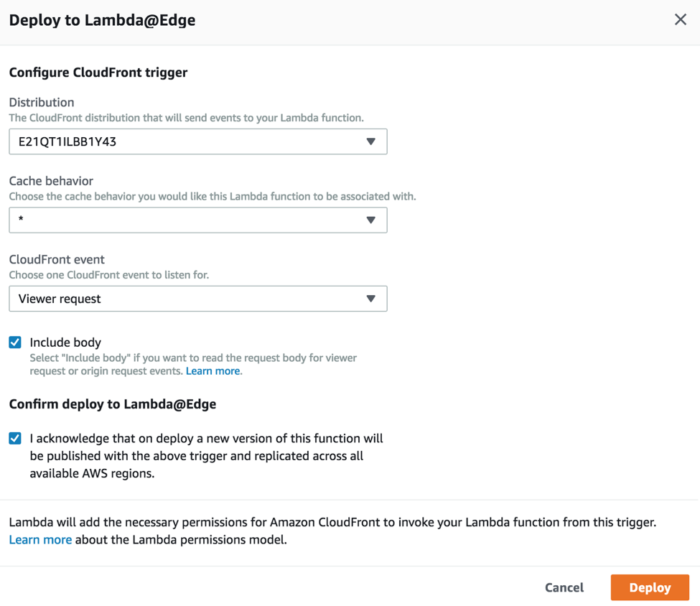Click the checked acknowledgement checkbox icon
The width and height of the screenshot is (700, 606).
pos(14,438)
